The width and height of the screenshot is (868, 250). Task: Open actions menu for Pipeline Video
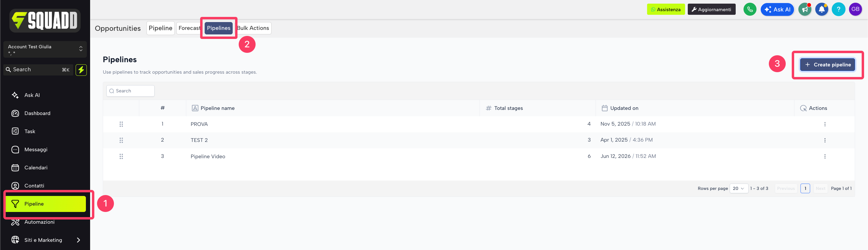click(x=825, y=156)
